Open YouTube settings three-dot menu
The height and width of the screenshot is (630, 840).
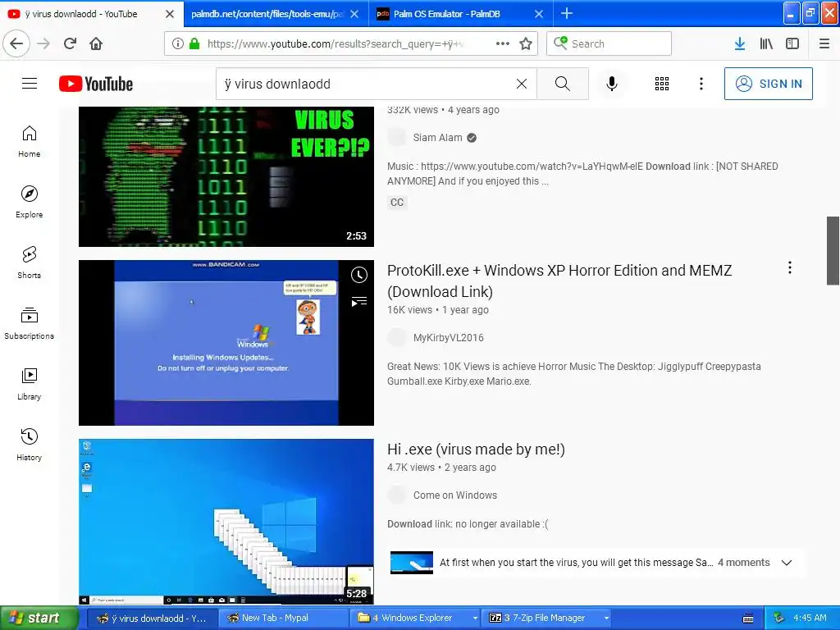701,84
